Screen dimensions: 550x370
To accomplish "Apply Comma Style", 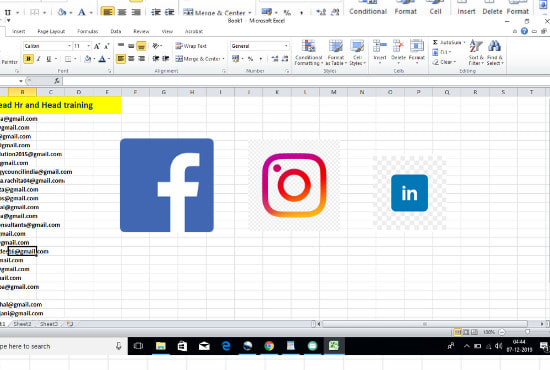I will (261, 59).
